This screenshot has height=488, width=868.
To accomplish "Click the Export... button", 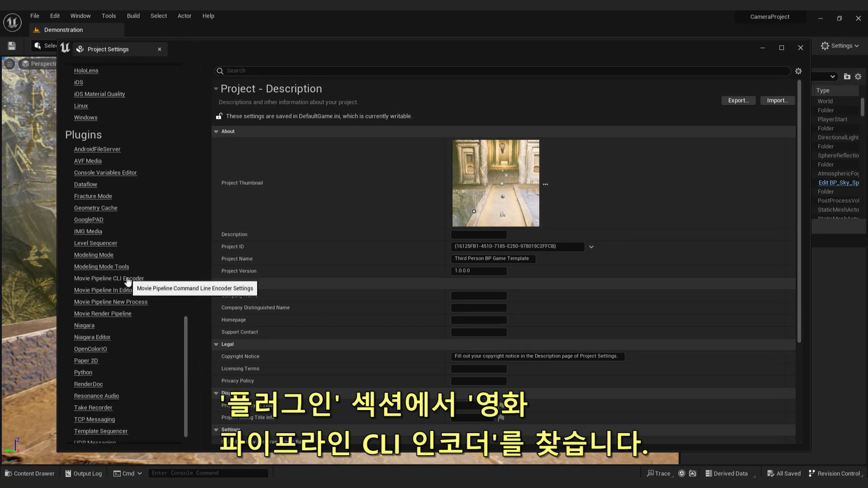I will click(738, 100).
